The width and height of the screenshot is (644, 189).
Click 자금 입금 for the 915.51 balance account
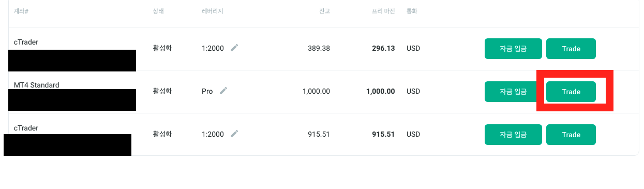click(x=513, y=135)
